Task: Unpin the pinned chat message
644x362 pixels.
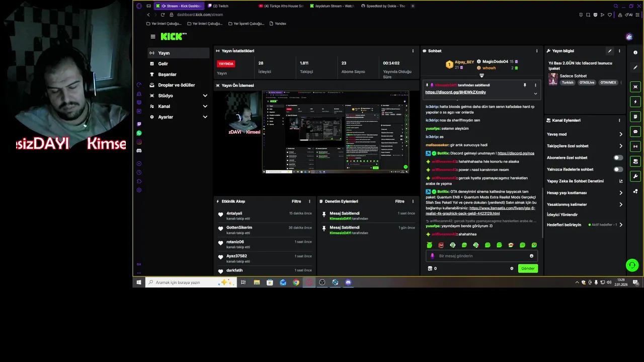Action: tap(525, 85)
